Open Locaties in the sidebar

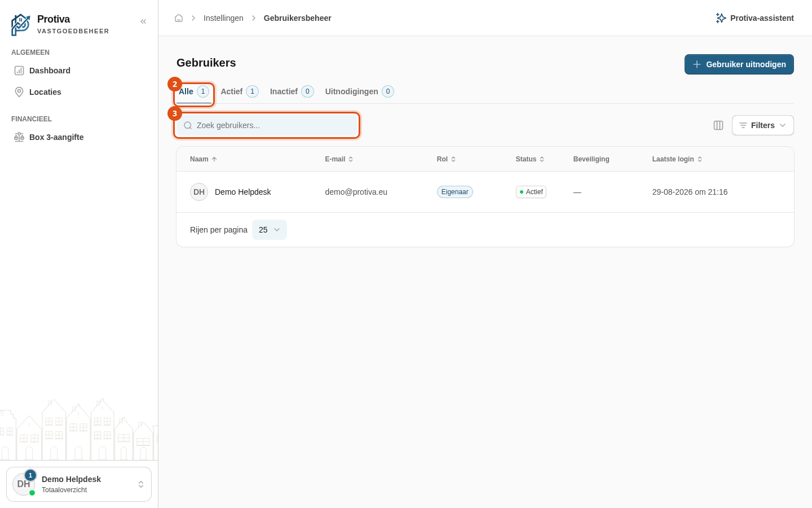click(79, 92)
